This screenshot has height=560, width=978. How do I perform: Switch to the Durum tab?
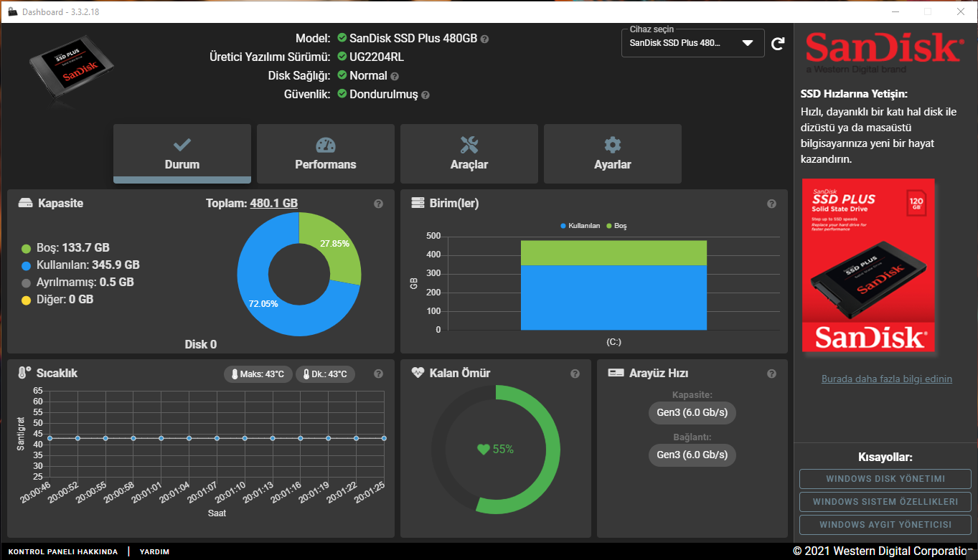(x=182, y=153)
